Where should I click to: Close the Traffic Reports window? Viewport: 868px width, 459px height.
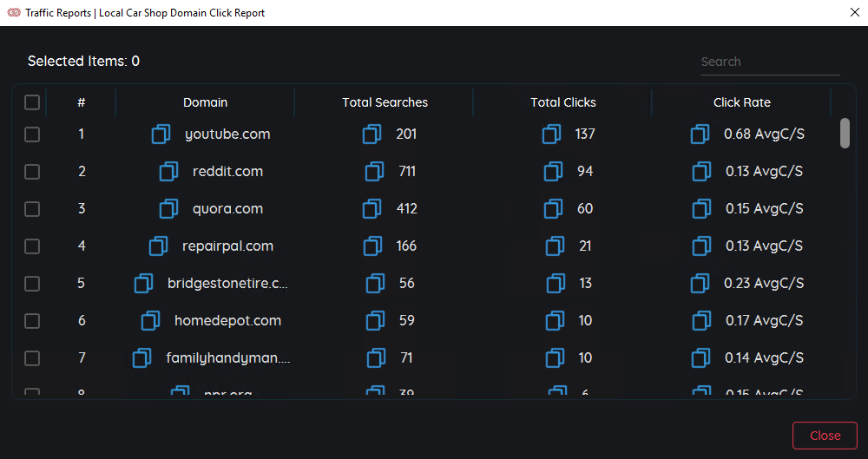point(855,12)
